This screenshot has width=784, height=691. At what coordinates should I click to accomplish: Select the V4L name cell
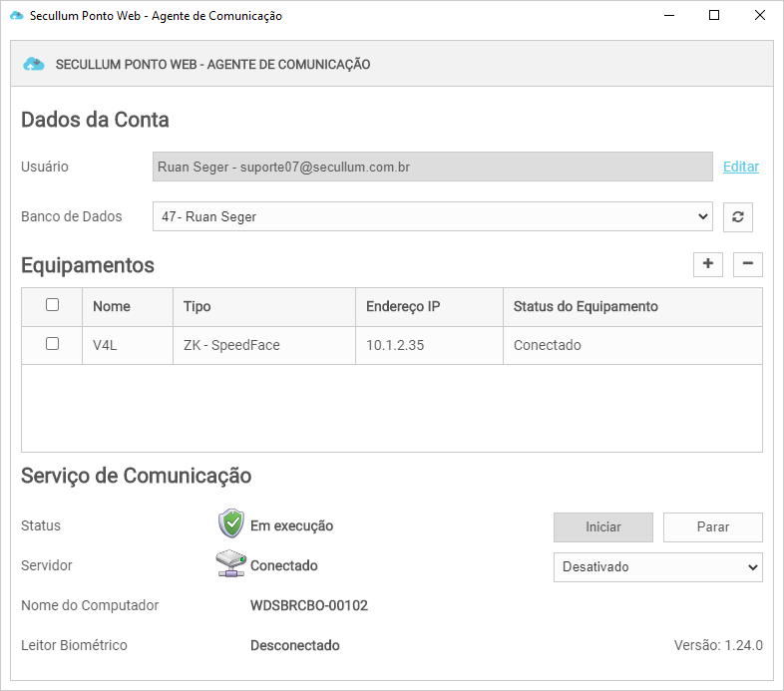128,345
